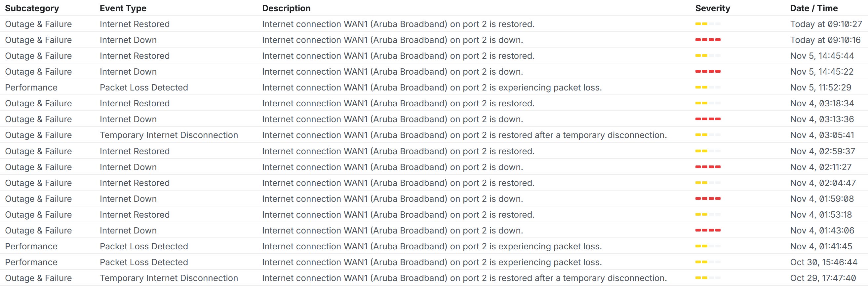This screenshot has height=286, width=868.
Task: Click red severity indicator for Today 09:10:16 event
Action: click(x=708, y=40)
